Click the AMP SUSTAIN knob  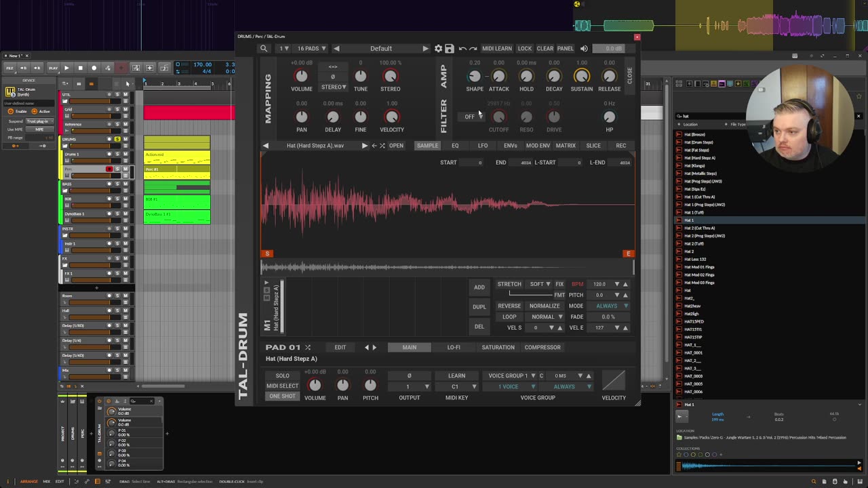581,77
